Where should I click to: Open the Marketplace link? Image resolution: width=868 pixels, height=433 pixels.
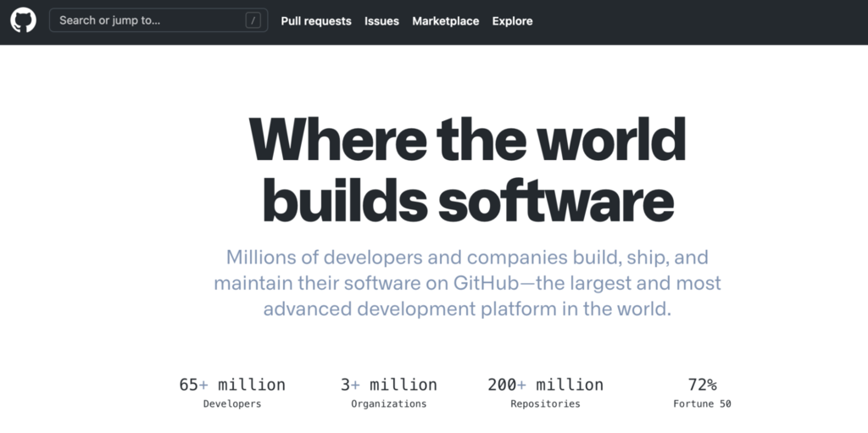click(x=445, y=21)
